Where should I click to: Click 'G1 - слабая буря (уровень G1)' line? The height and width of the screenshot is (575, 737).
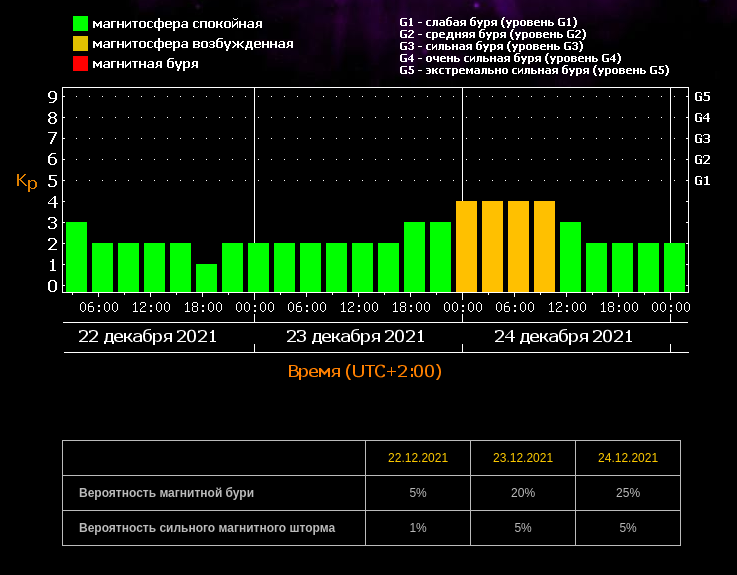(x=488, y=22)
